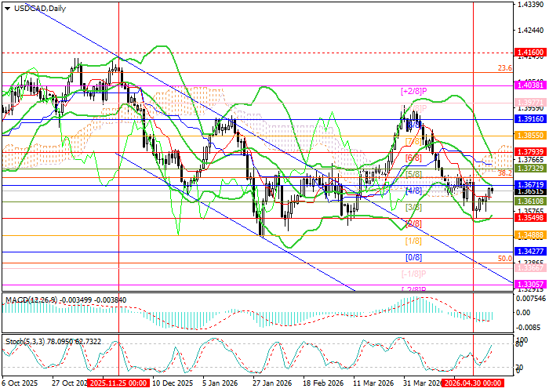This screenshot has height=392, width=549.
Task: Click the olive 1.36108 price label
Action: pos(530,201)
